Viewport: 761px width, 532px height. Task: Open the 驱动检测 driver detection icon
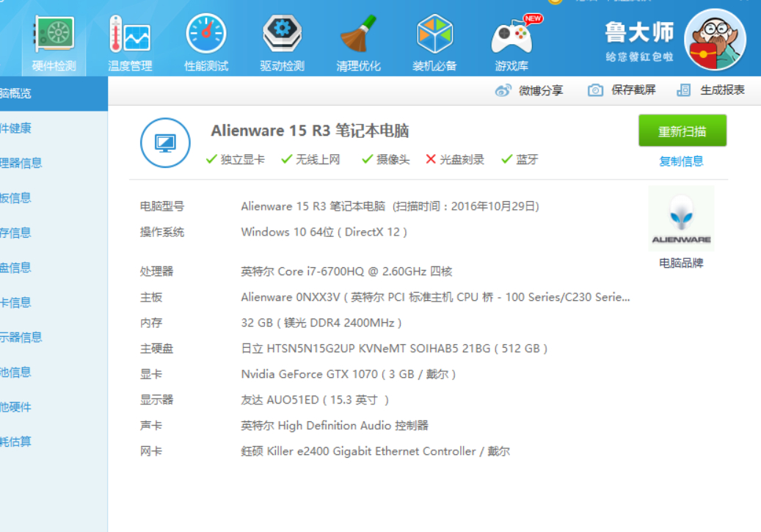click(282, 34)
